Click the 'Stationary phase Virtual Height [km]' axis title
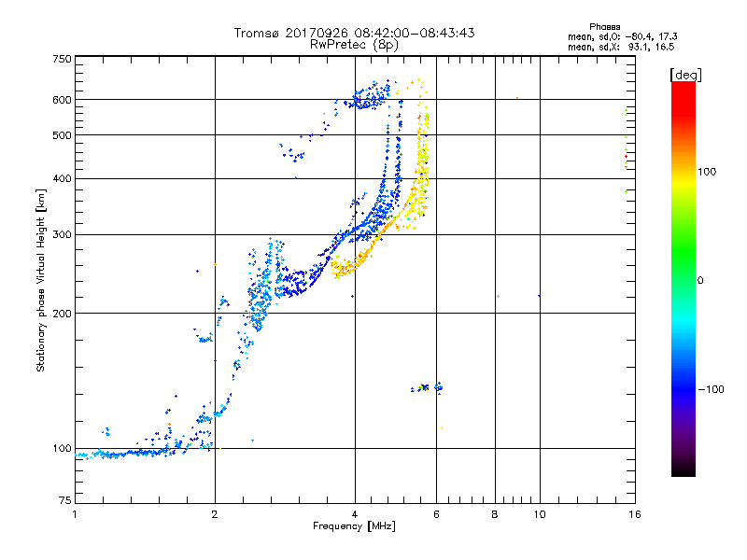The image size is (747, 560). 41,280
